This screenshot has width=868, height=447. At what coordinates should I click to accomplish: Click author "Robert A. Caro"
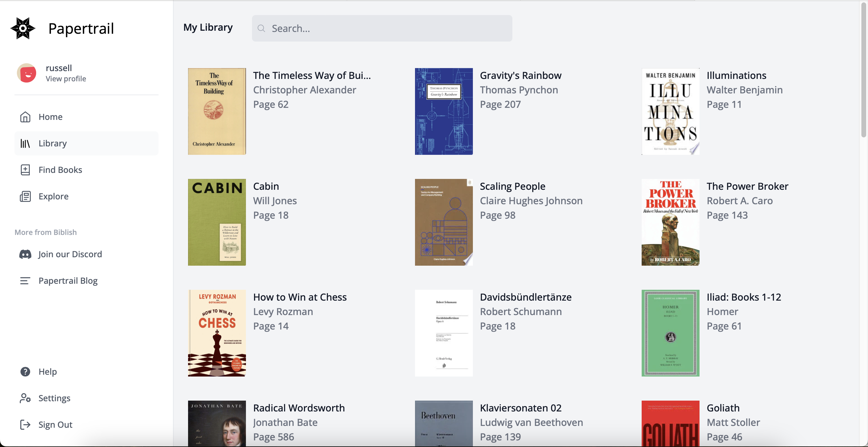740,201
